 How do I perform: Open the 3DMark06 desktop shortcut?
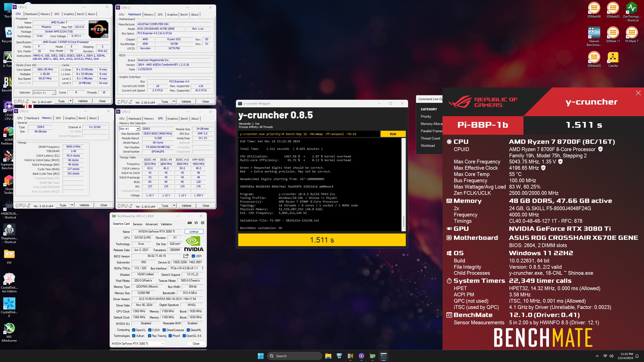click(594, 10)
